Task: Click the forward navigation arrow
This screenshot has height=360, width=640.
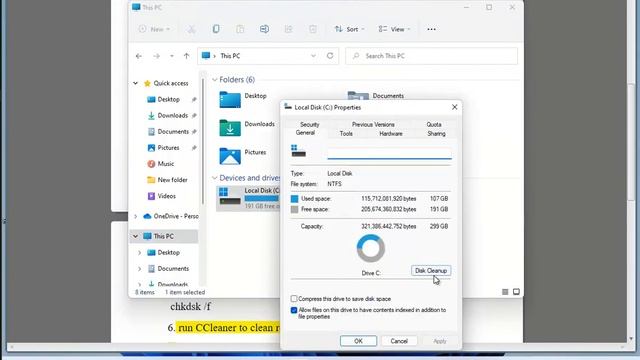Action: point(156,56)
